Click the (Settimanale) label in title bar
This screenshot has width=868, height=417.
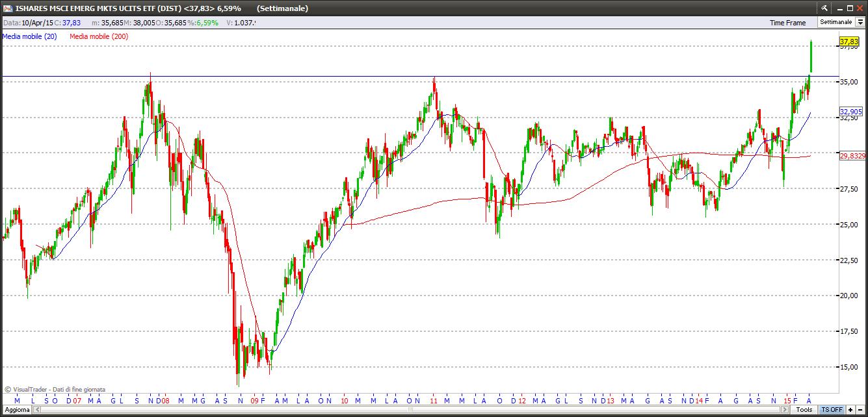coord(282,8)
